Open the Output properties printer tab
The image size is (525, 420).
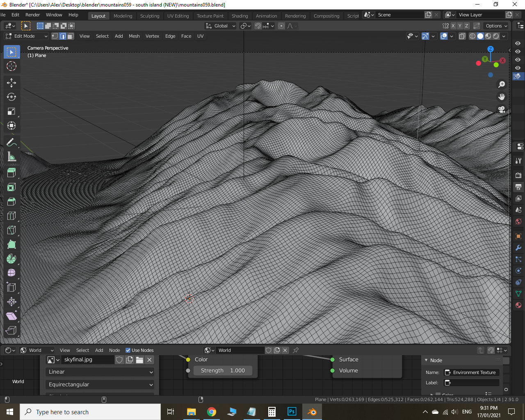tap(518, 187)
